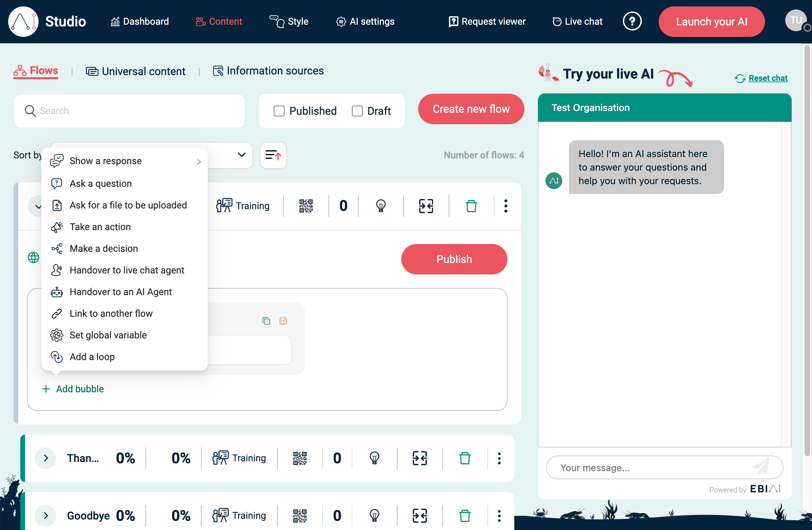Click inside the Your message chat input
This screenshot has height=530, width=812.
648,467
